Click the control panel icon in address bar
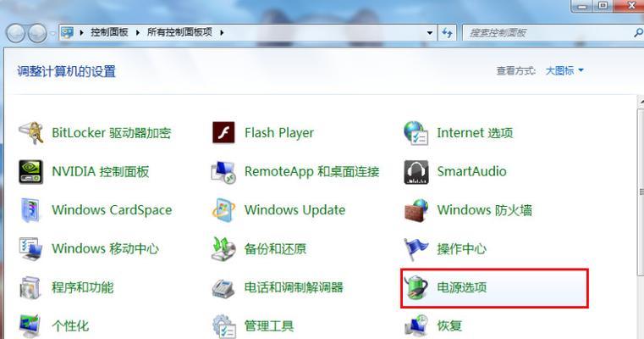This screenshot has width=644, height=339. tap(68, 32)
